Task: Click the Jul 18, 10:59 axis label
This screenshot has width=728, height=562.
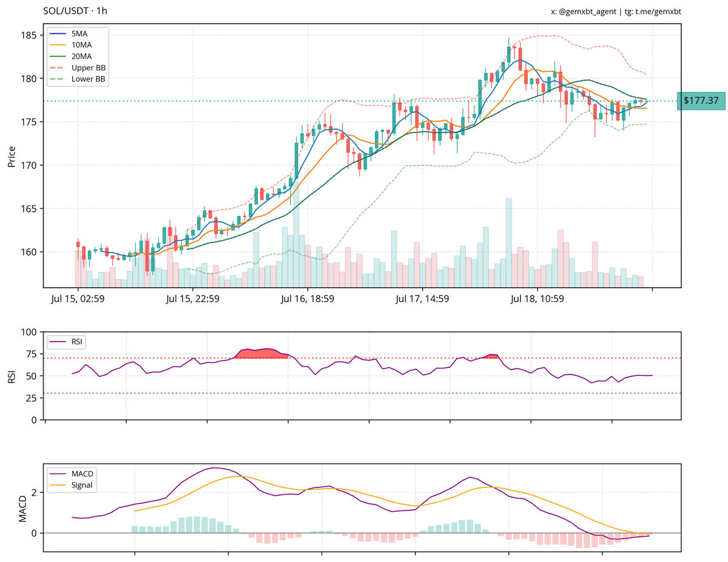Action: 537,299
